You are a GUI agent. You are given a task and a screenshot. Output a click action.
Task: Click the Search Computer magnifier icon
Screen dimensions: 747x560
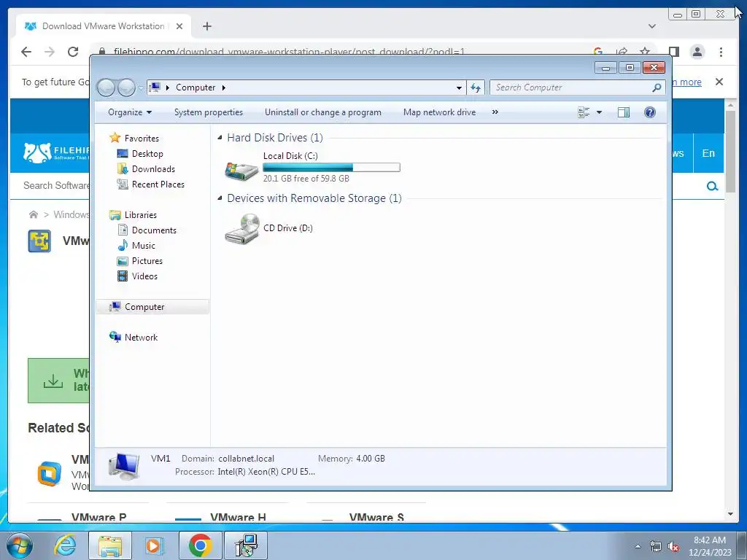coord(657,87)
